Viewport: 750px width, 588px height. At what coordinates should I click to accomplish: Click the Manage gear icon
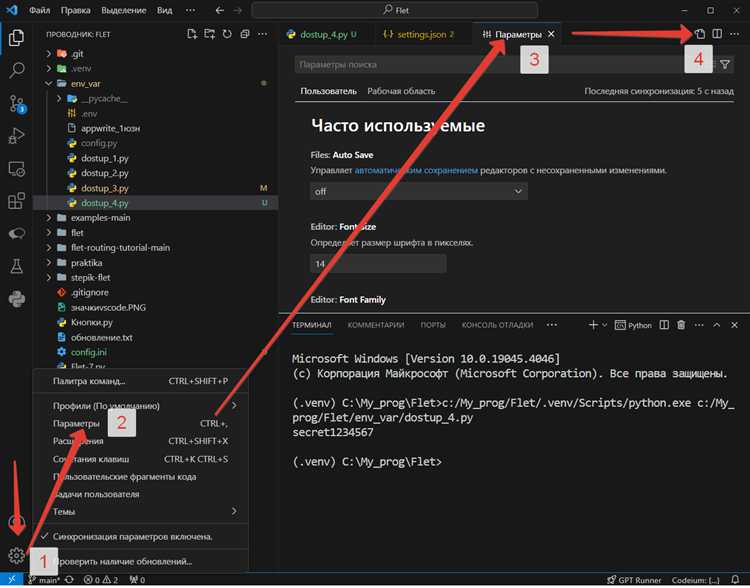tap(16, 555)
